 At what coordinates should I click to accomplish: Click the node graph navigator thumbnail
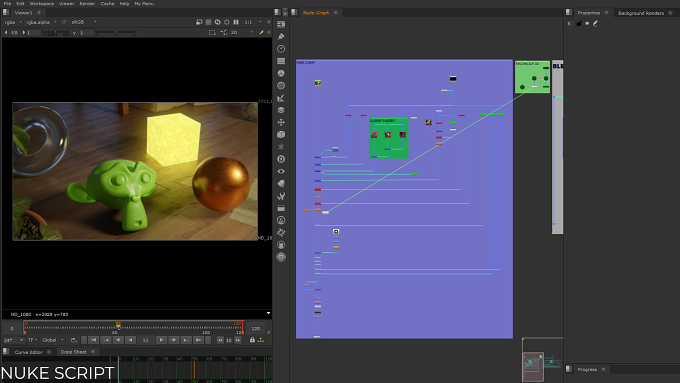point(542,361)
